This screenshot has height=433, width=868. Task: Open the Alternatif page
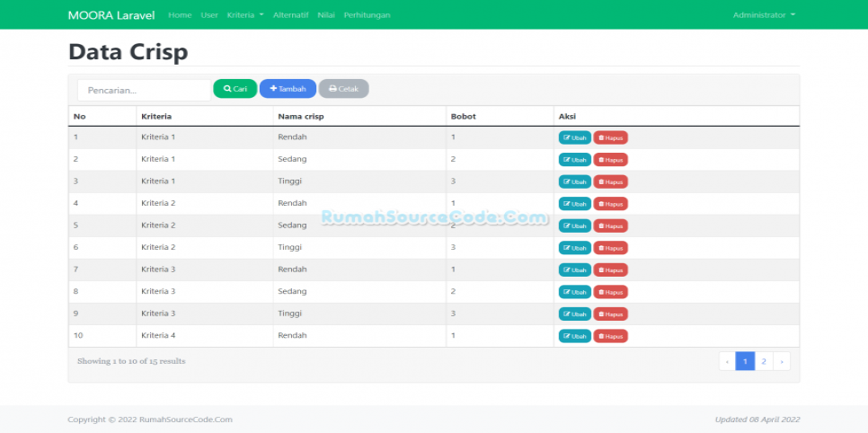pyautogui.click(x=290, y=15)
